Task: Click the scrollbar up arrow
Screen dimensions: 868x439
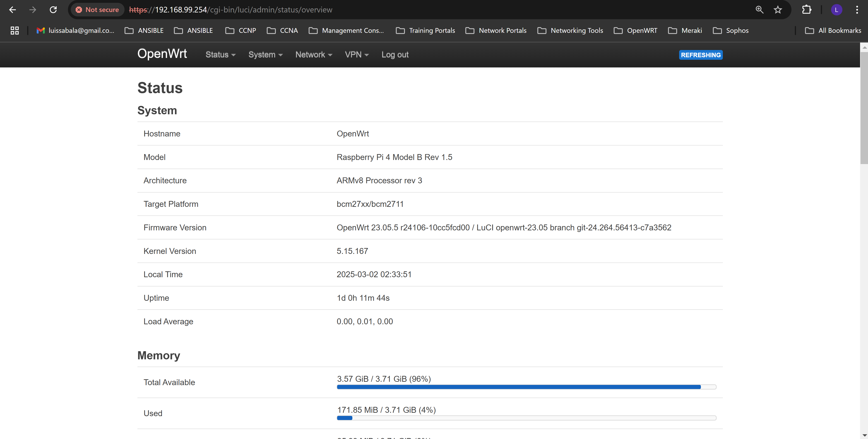Action: pos(864,48)
